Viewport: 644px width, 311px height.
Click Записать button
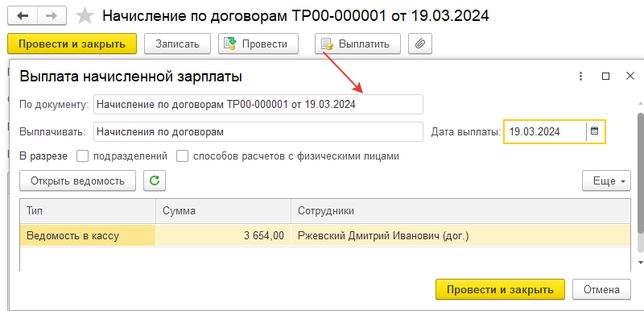[x=177, y=44]
